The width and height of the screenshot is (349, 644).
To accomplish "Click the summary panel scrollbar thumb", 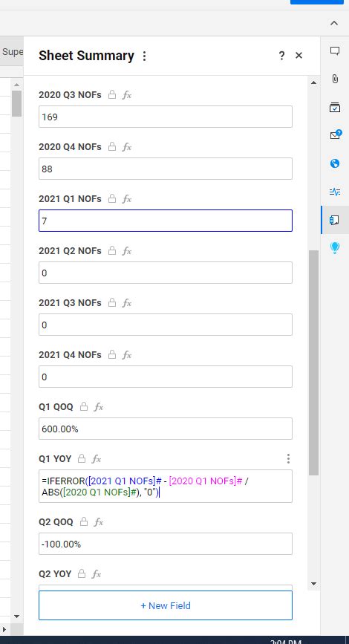I will click(313, 362).
